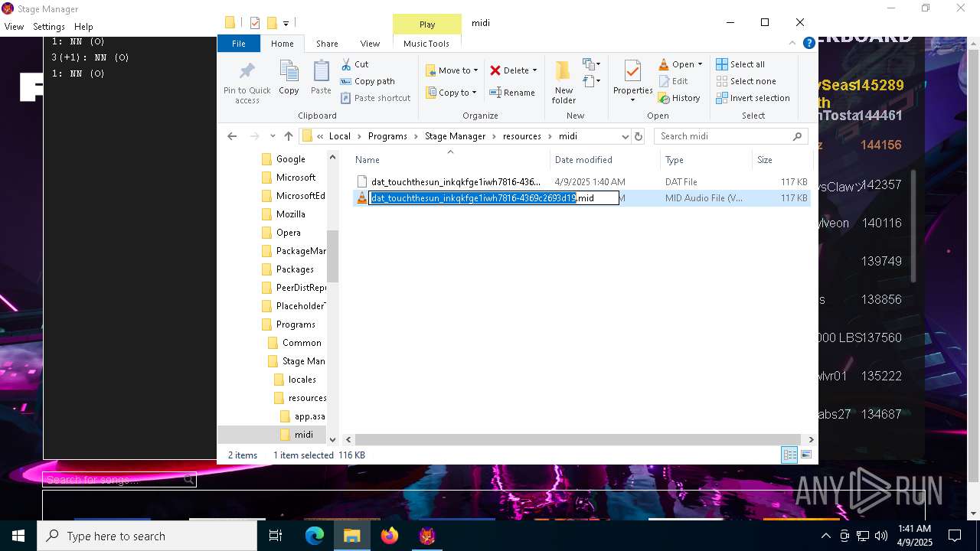Image resolution: width=980 pixels, height=551 pixels.
Task: Click Search for songs field
Action: point(119,480)
